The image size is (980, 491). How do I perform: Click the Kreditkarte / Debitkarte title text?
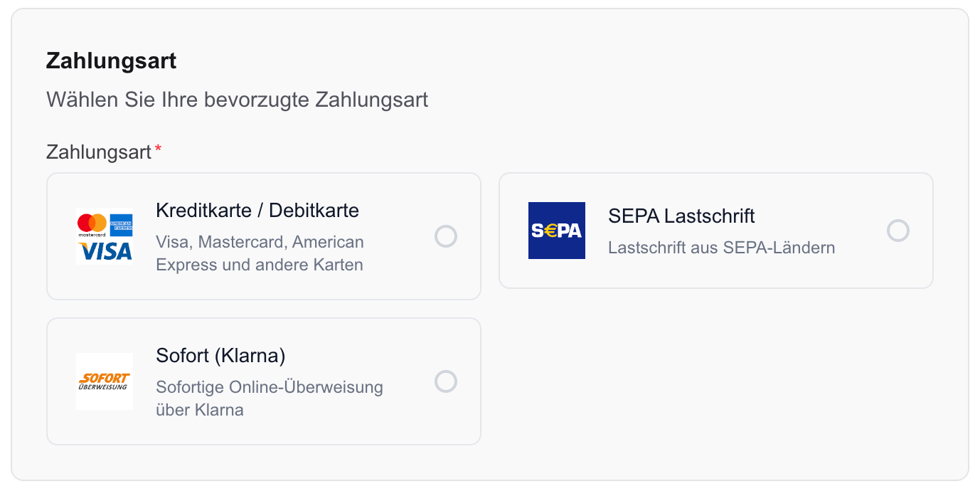coord(257,211)
